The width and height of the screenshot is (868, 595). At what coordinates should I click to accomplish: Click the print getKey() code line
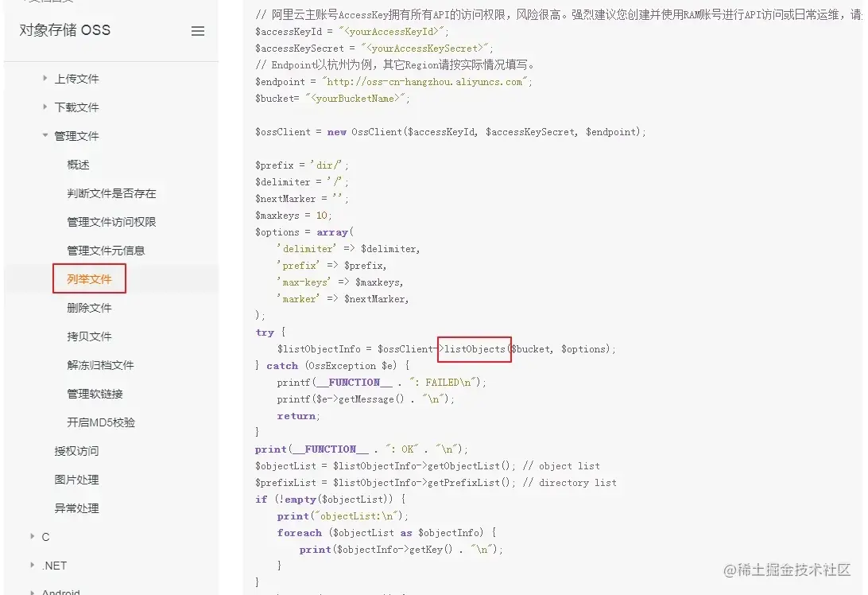[401, 549]
